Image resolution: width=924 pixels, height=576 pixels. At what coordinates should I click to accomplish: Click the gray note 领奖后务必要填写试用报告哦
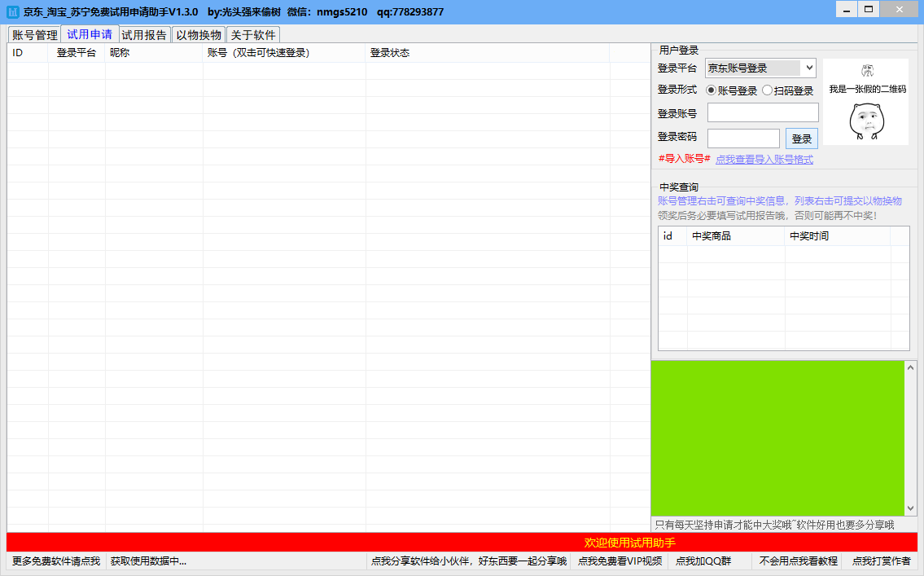(x=767, y=216)
